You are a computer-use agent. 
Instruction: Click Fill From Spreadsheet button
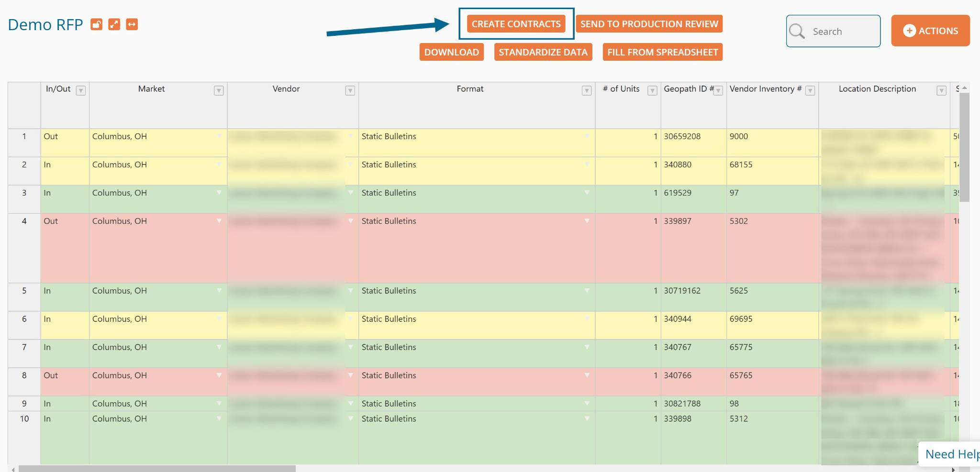click(x=662, y=52)
